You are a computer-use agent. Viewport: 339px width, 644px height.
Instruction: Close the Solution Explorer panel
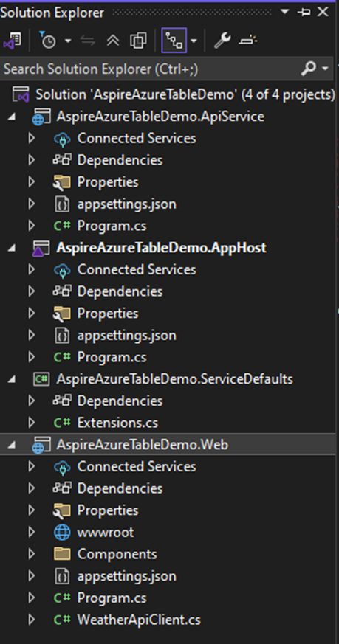(x=323, y=13)
